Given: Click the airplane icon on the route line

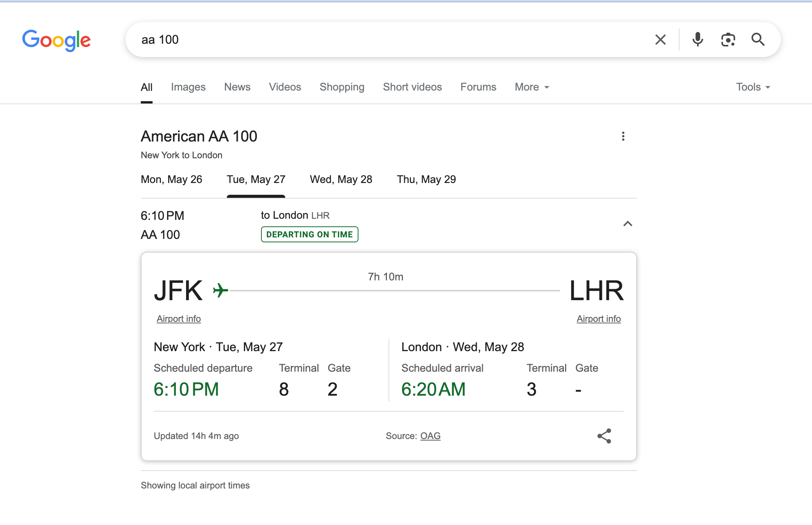Looking at the screenshot, I should pyautogui.click(x=220, y=290).
